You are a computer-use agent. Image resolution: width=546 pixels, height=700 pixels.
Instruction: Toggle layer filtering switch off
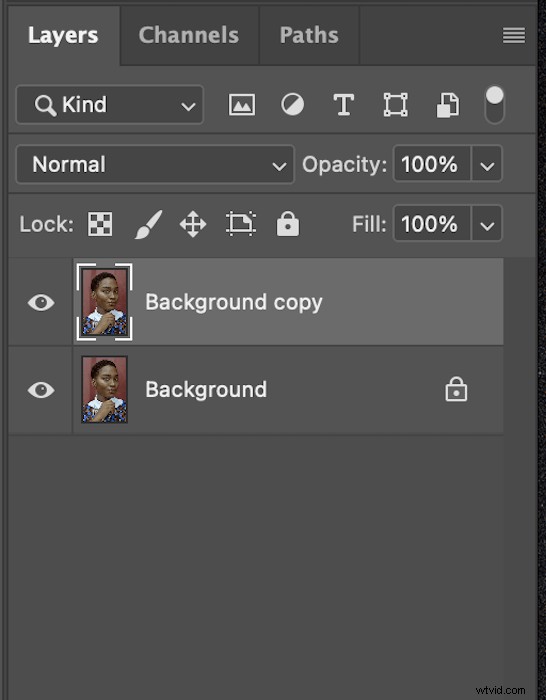(494, 105)
